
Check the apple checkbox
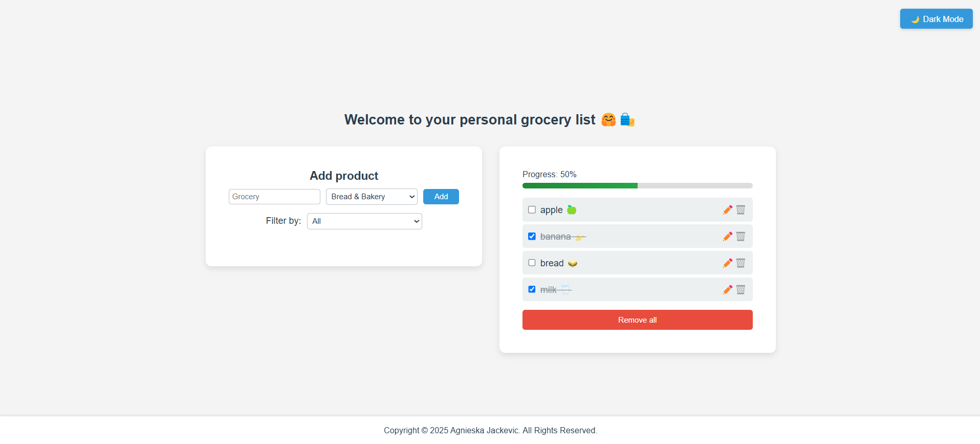tap(532, 210)
